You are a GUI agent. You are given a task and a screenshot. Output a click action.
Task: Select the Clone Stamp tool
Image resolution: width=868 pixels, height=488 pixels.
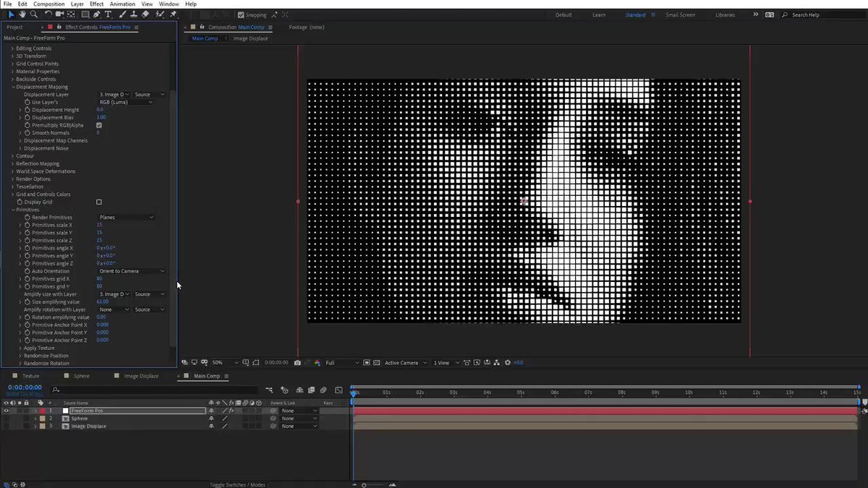pyautogui.click(x=133, y=14)
